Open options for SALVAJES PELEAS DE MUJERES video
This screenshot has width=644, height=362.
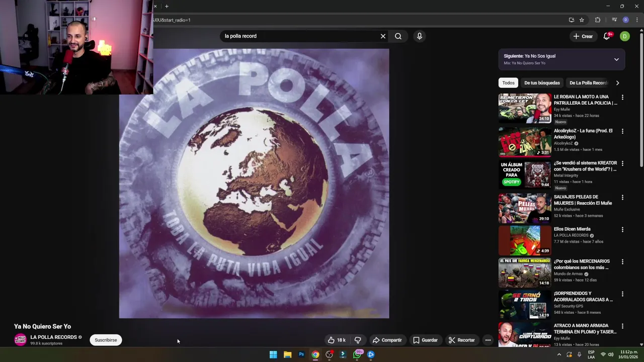click(x=622, y=198)
